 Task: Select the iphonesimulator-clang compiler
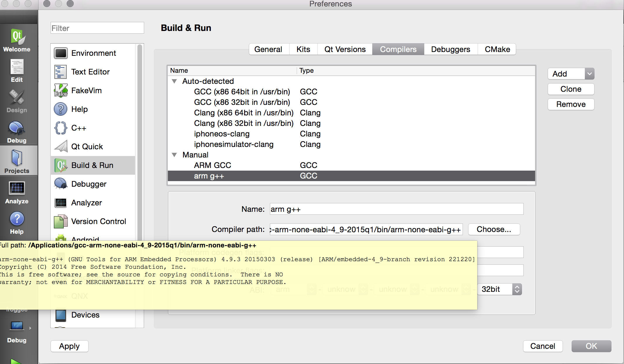pyautogui.click(x=351, y=144)
